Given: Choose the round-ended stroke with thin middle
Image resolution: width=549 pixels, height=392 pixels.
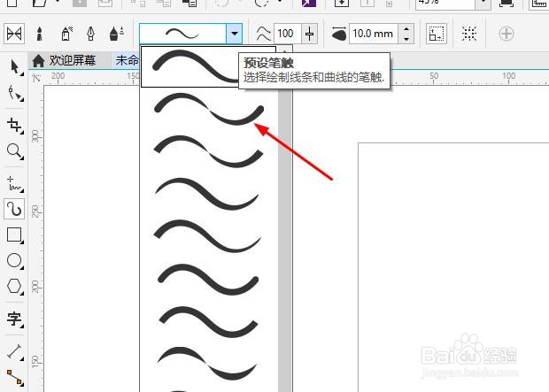Looking at the screenshot, I should (209, 109).
